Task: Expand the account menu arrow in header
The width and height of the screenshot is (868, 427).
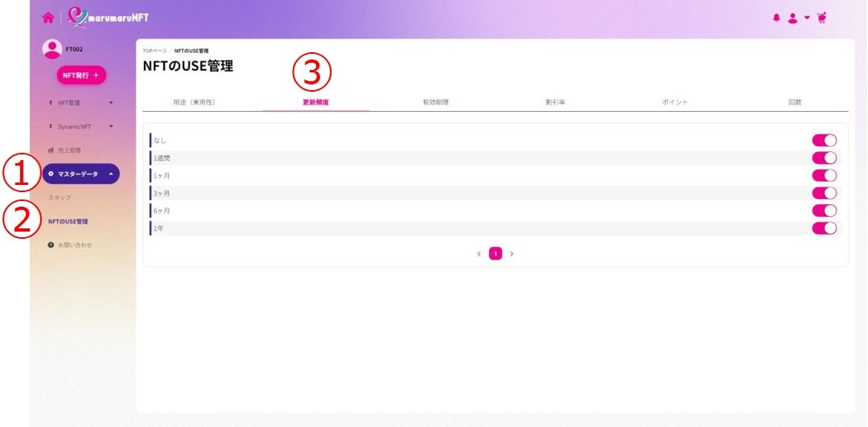Action: click(x=807, y=18)
